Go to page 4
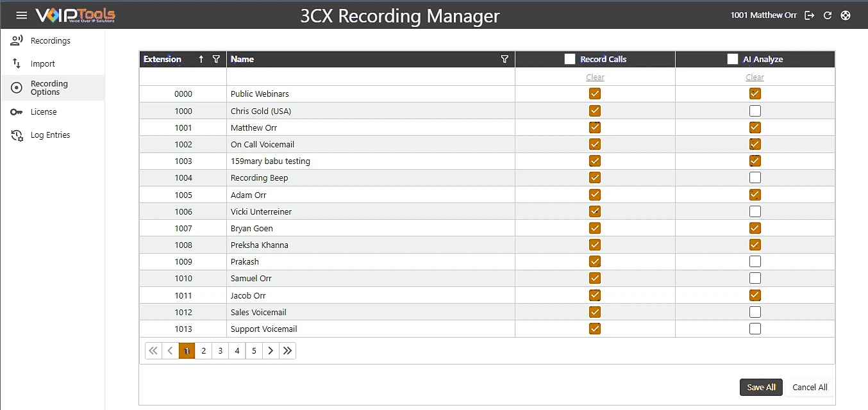 (x=237, y=350)
